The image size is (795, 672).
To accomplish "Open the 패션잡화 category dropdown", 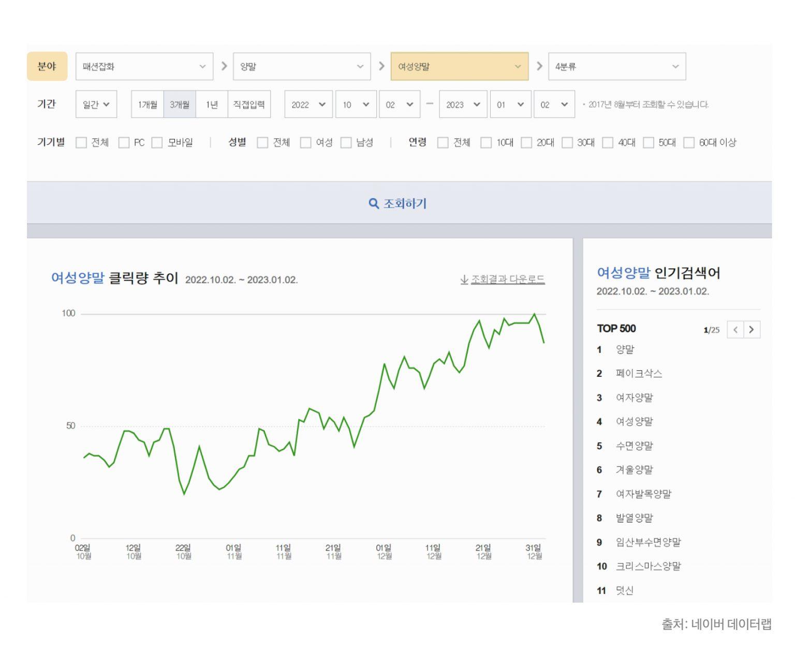I will tap(144, 66).
